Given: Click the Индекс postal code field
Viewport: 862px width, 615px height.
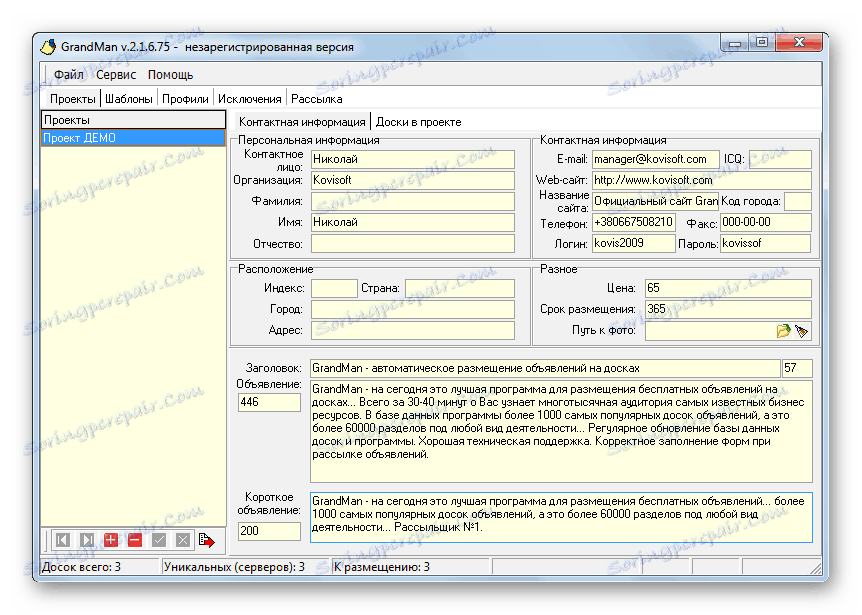Looking at the screenshot, I should (334, 288).
